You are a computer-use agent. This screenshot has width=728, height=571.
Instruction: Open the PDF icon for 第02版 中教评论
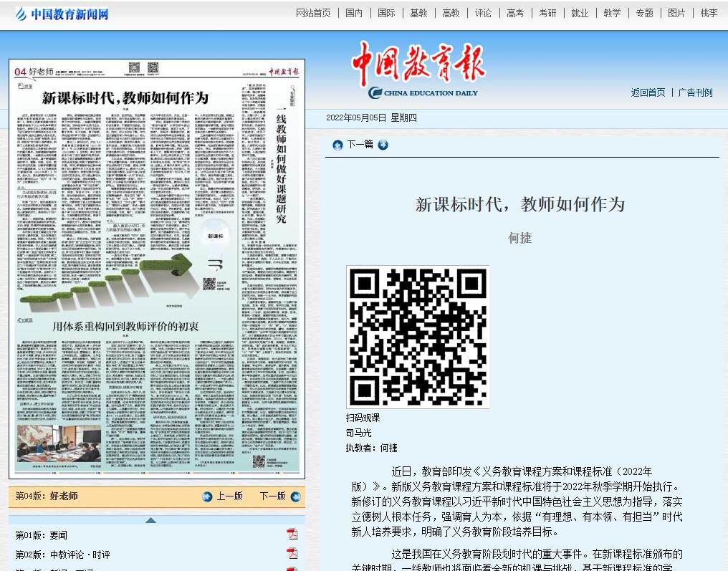pos(292,553)
